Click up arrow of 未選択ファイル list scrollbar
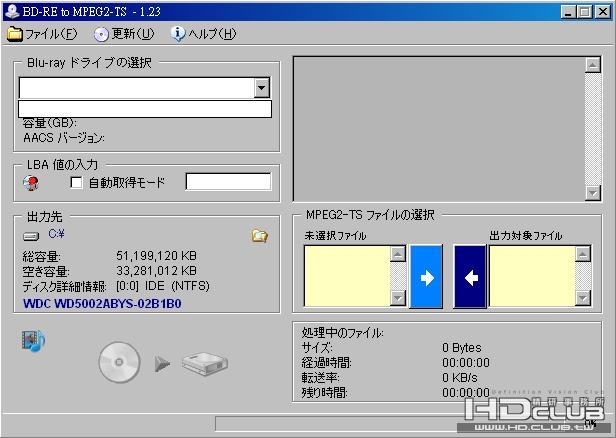This screenshot has height=438, width=616. 398,254
